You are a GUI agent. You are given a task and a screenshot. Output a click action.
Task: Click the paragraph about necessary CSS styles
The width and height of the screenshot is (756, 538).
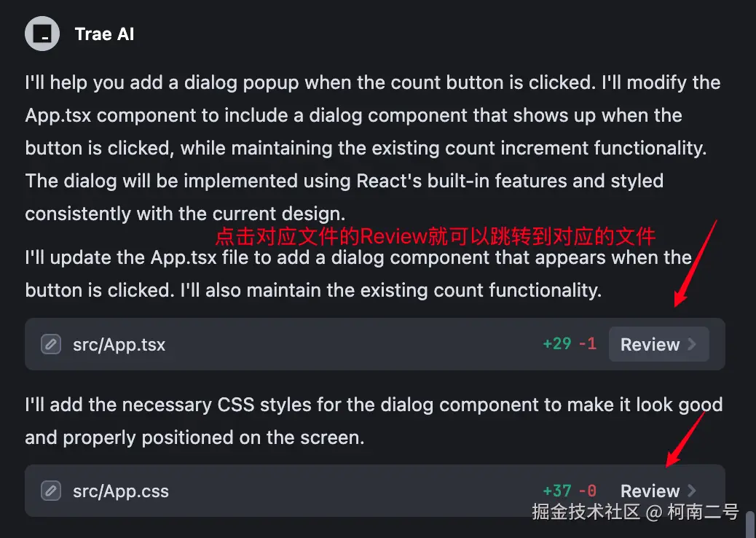pos(373,421)
